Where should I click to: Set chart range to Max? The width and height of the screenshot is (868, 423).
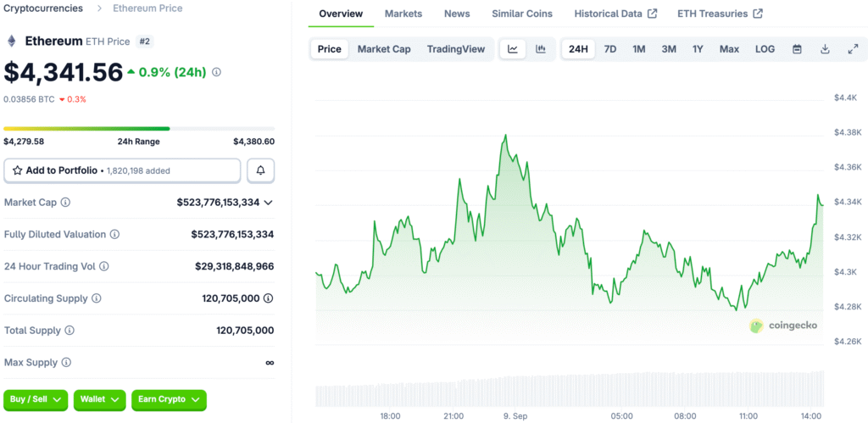pyautogui.click(x=729, y=49)
